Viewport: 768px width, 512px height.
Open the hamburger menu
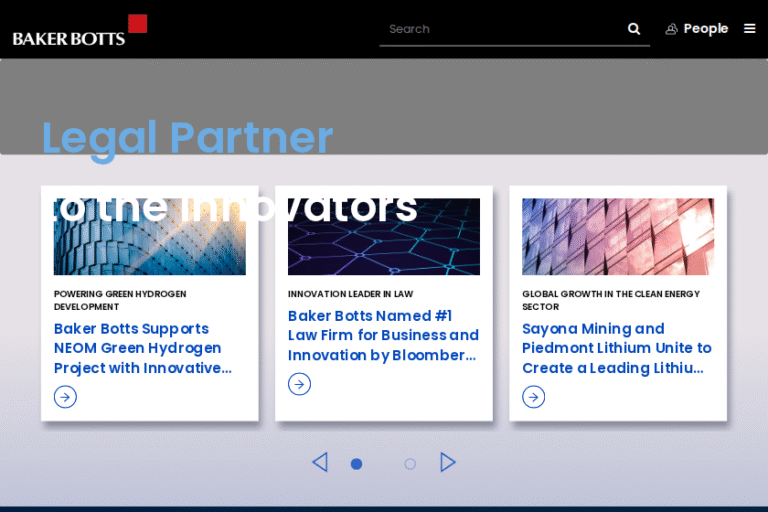(x=750, y=29)
